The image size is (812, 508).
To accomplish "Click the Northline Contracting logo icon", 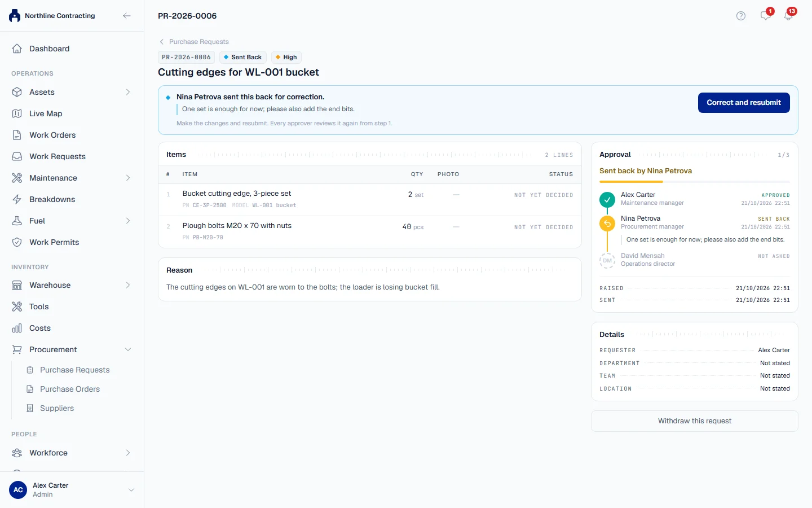I will (x=15, y=16).
